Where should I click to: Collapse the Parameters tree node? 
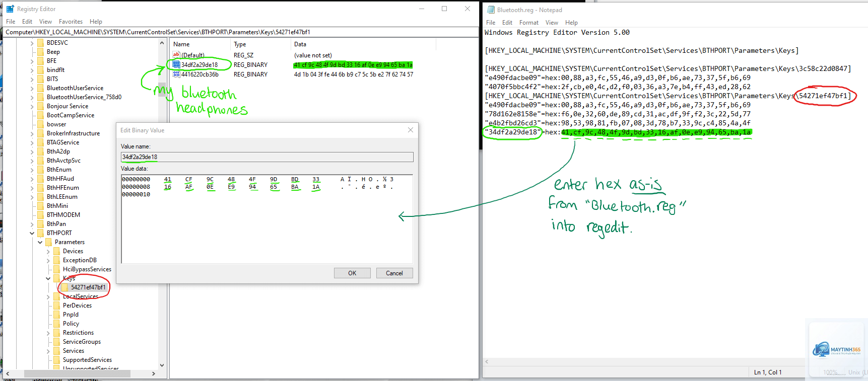point(40,242)
